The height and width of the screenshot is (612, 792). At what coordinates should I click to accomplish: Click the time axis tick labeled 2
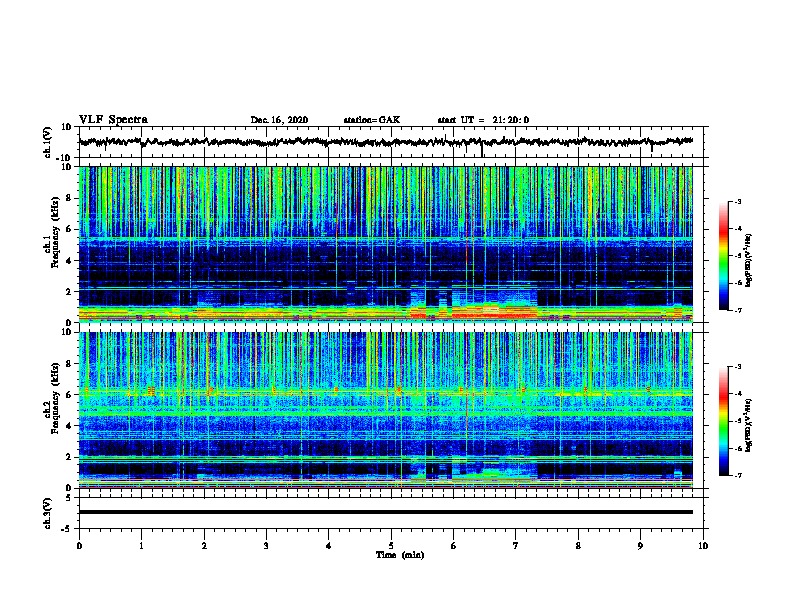tap(204, 546)
